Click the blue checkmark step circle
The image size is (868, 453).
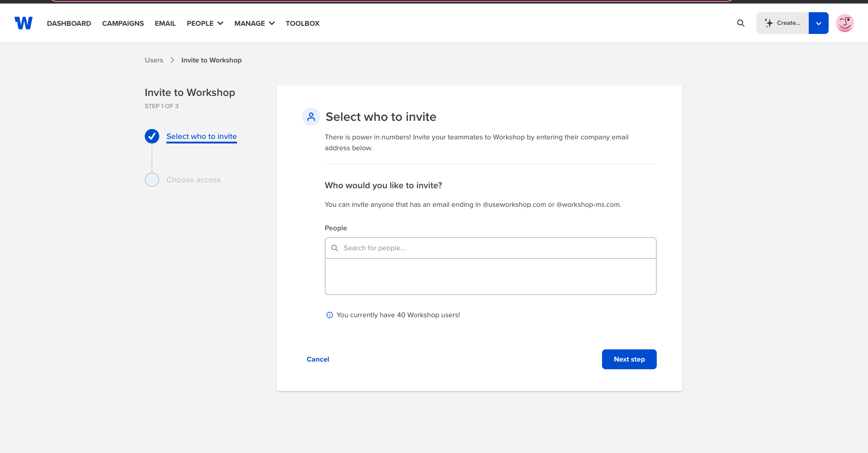(x=152, y=136)
